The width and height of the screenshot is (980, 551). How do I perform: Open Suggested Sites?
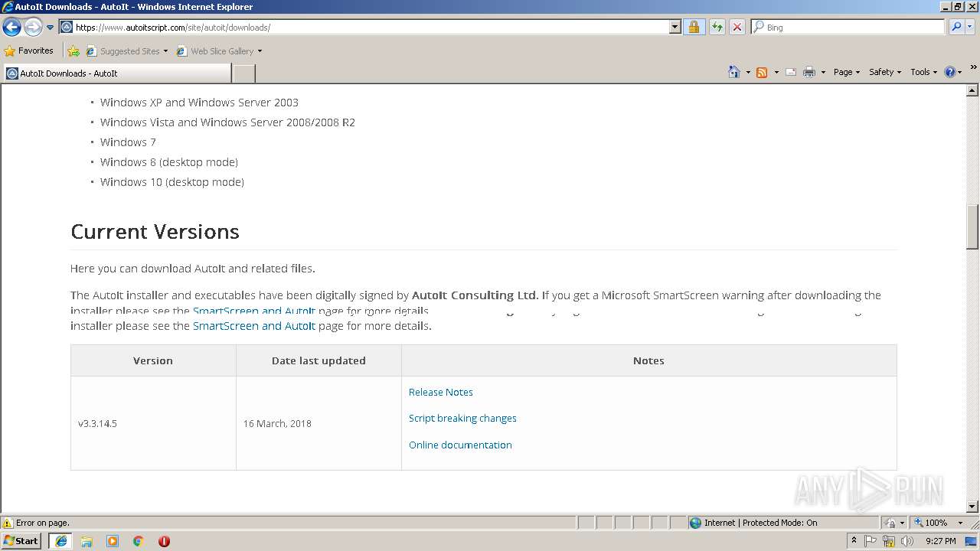(126, 51)
